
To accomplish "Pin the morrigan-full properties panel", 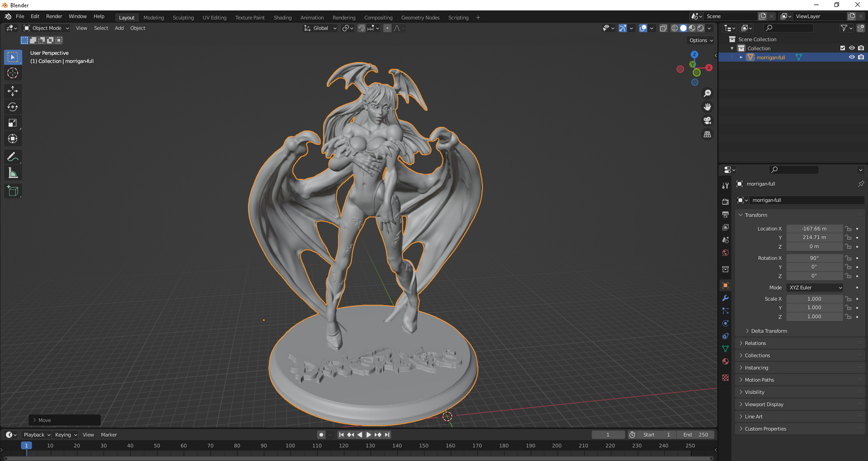I will coord(860,184).
